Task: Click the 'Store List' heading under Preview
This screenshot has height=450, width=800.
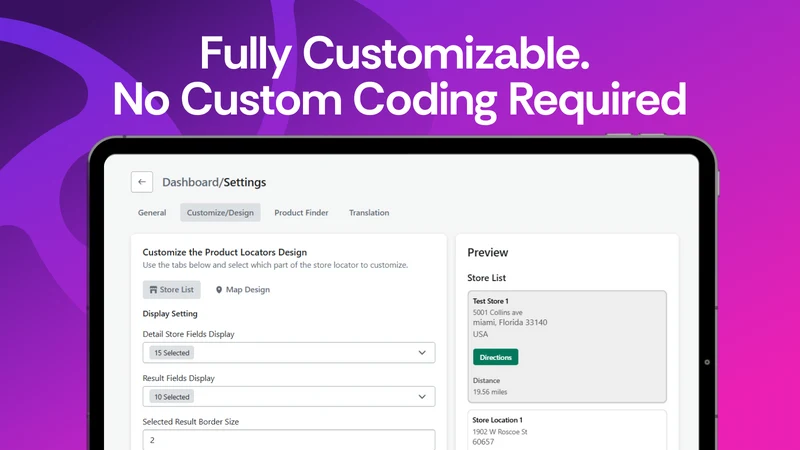Action: (486, 278)
